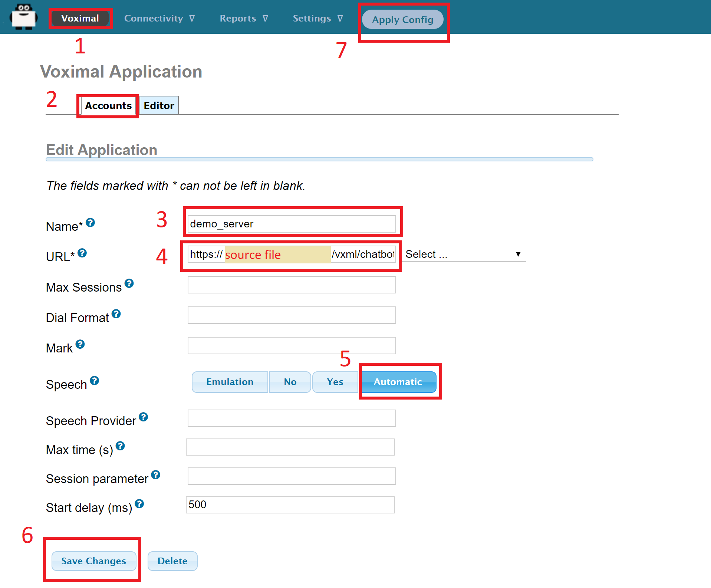The width and height of the screenshot is (711, 588).
Task: Click the Apply Config button
Action: [402, 20]
